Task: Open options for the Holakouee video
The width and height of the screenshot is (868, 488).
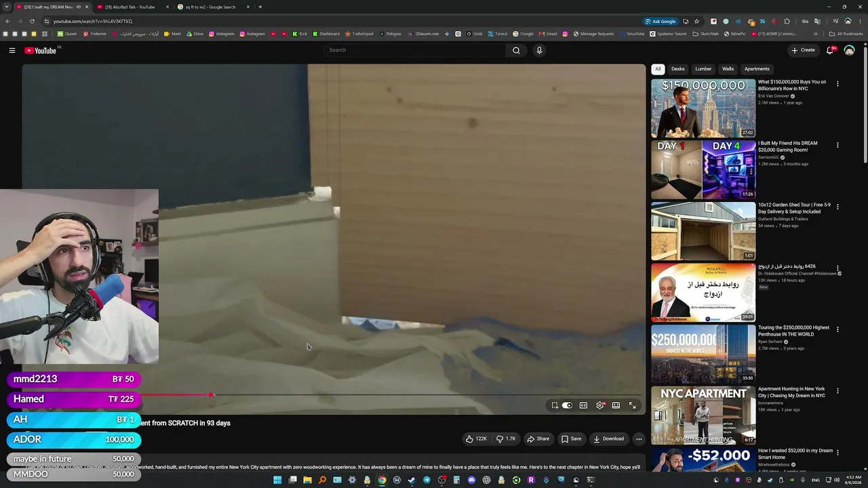Action: click(x=837, y=268)
